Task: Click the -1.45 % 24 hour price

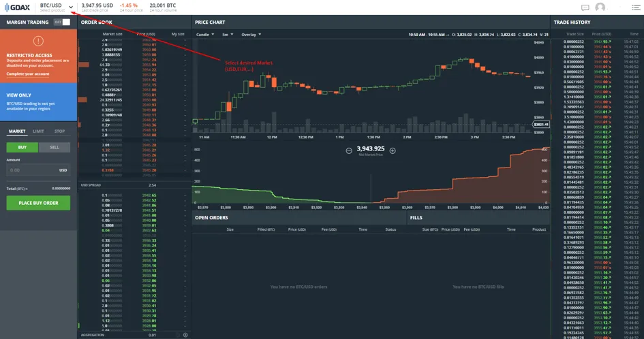Action: tap(129, 5)
